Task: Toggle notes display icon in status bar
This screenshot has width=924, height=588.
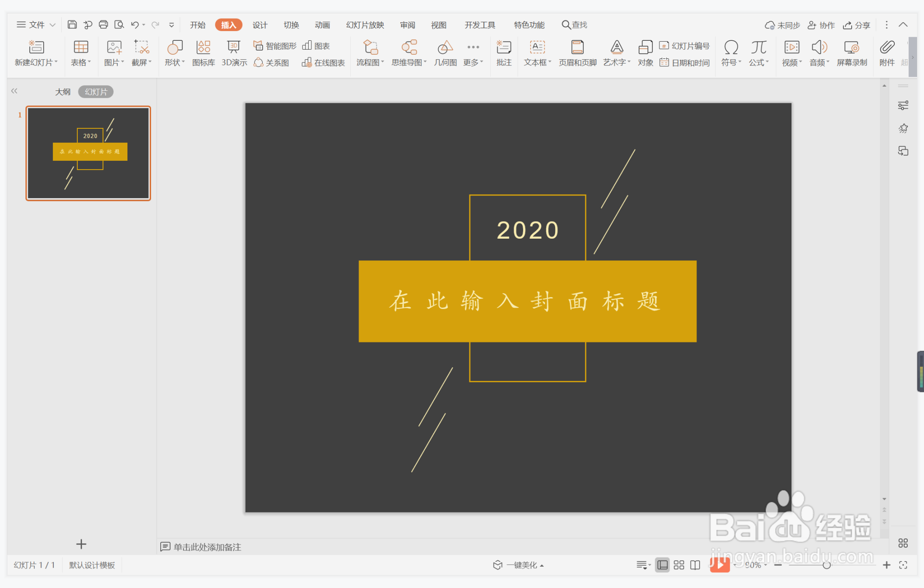Action: tap(643, 565)
